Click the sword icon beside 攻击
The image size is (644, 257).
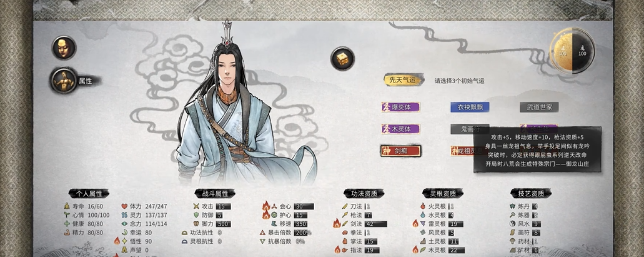coord(196,206)
